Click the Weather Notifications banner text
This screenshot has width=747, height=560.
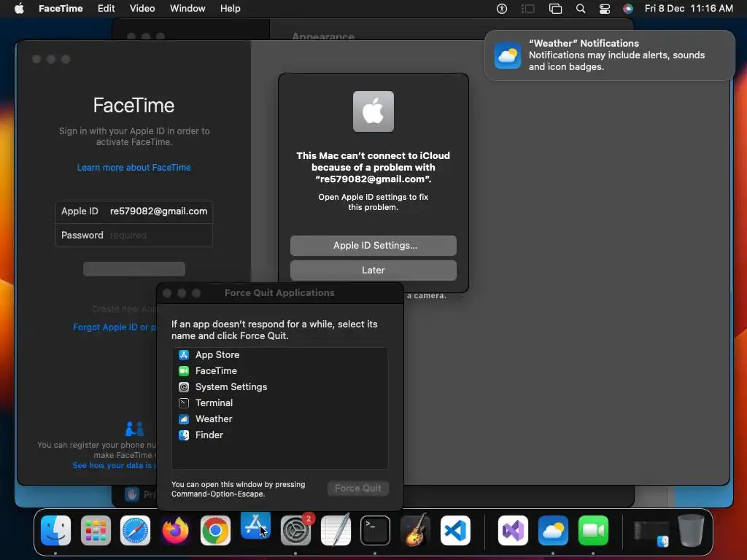[x=616, y=55]
